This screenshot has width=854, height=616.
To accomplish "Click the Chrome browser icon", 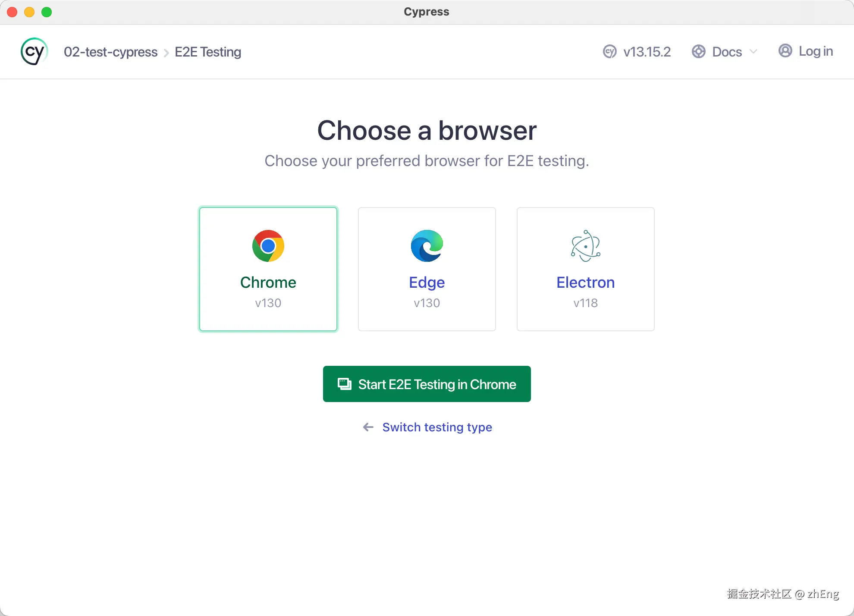I will [x=268, y=246].
